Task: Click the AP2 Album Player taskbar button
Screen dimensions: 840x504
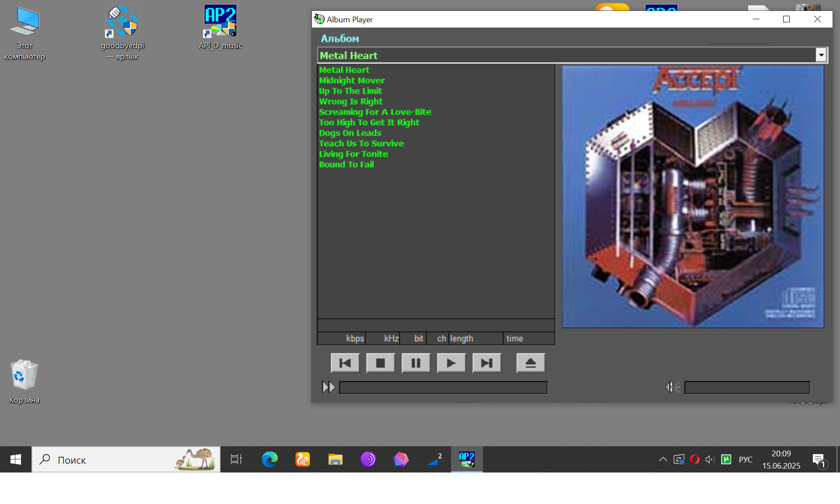Action: [467, 459]
